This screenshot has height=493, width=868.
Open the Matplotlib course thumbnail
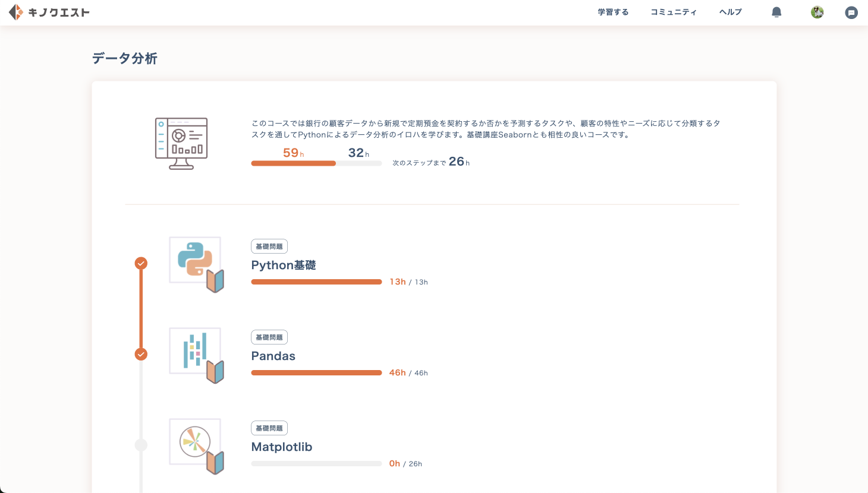pos(196,444)
